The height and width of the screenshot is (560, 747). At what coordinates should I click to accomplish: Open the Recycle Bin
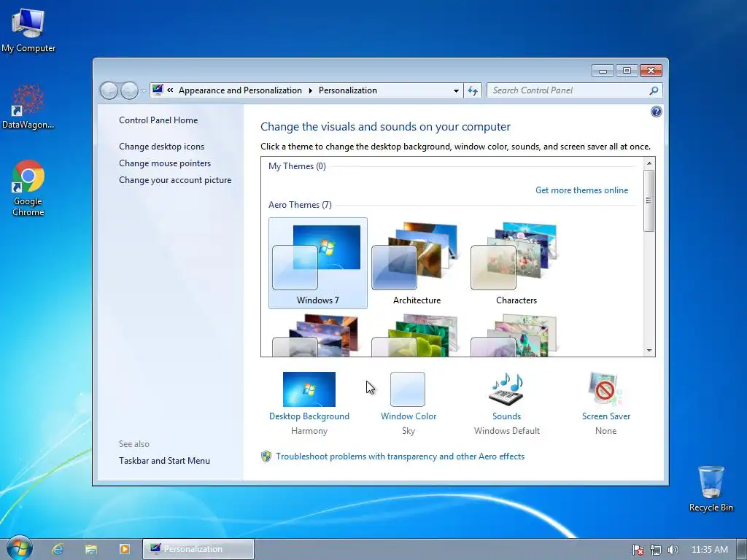[x=711, y=489]
